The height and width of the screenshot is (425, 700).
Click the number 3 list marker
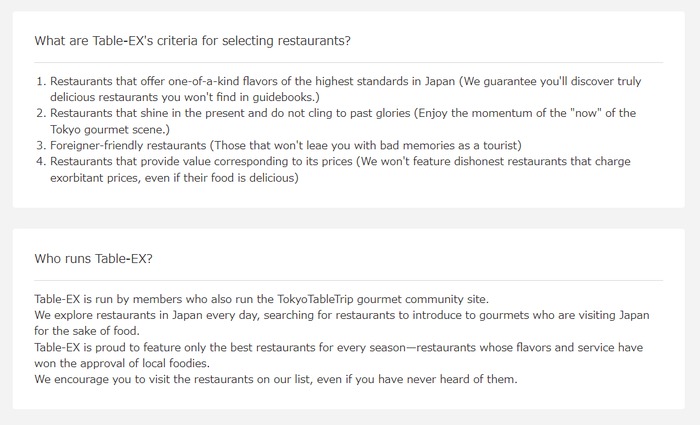41,146
